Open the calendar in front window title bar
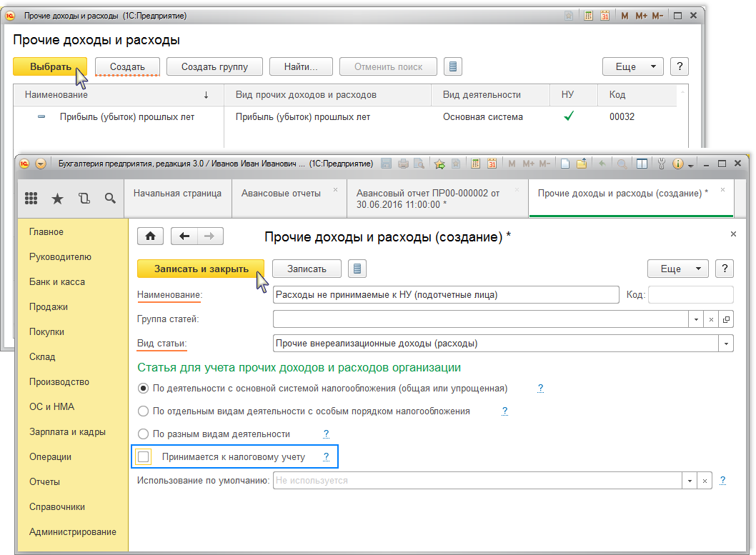Image resolution: width=756 pixels, height=555 pixels. [492, 164]
